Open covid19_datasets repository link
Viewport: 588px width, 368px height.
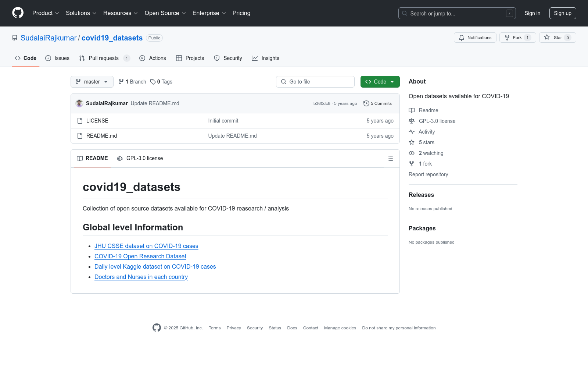pyautogui.click(x=112, y=38)
